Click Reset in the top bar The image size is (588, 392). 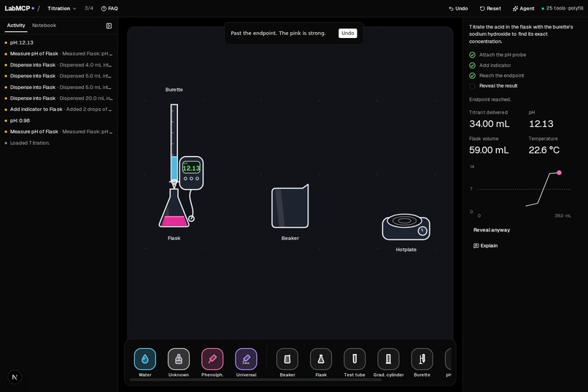490,8
